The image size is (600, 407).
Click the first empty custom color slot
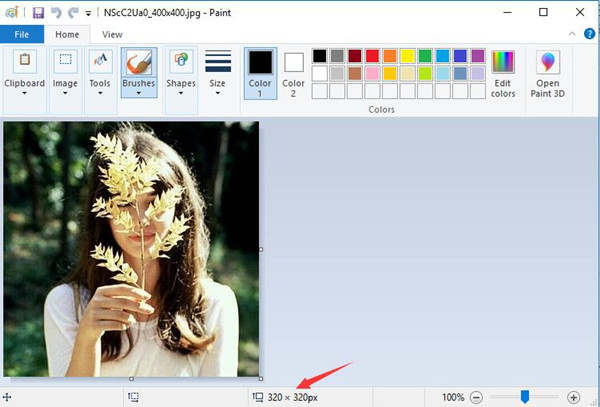pyautogui.click(x=320, y=91)
